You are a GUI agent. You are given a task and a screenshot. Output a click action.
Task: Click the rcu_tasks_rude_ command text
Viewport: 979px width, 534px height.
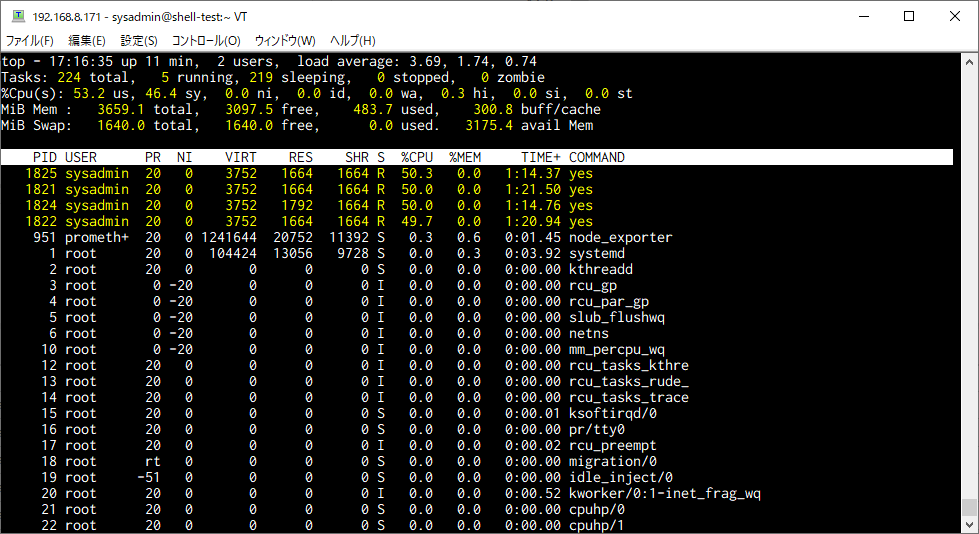pyautogui.click(x=629, y=382)
